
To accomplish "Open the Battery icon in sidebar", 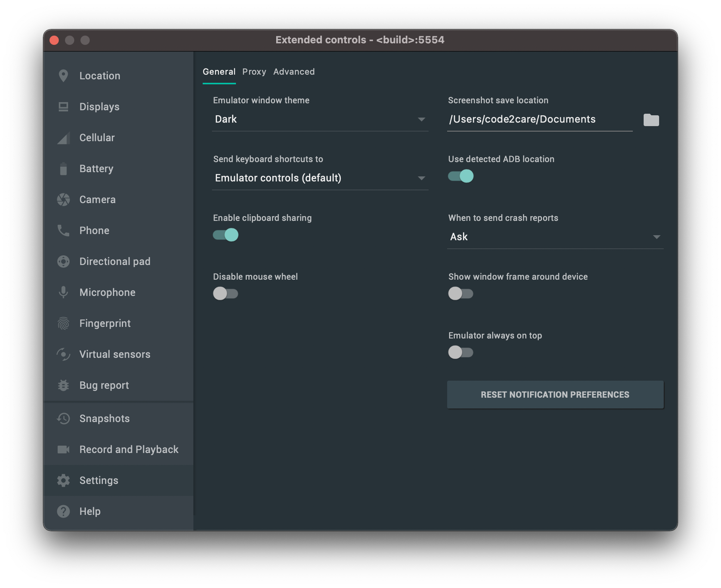I will coord(63,169).
